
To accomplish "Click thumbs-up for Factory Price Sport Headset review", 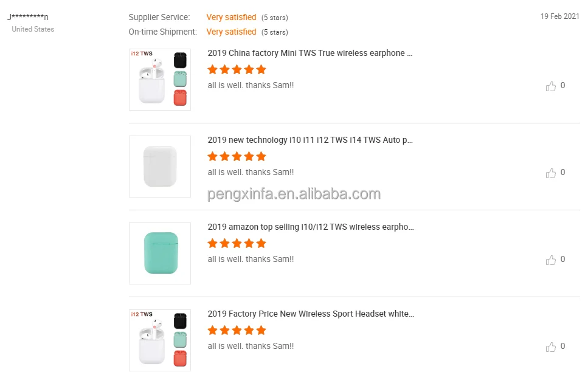I will (551, 347).
